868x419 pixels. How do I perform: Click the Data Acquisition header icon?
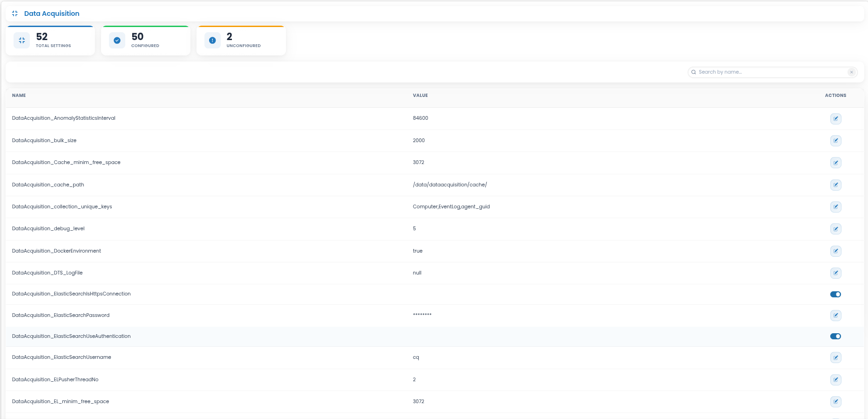[15, 14]
